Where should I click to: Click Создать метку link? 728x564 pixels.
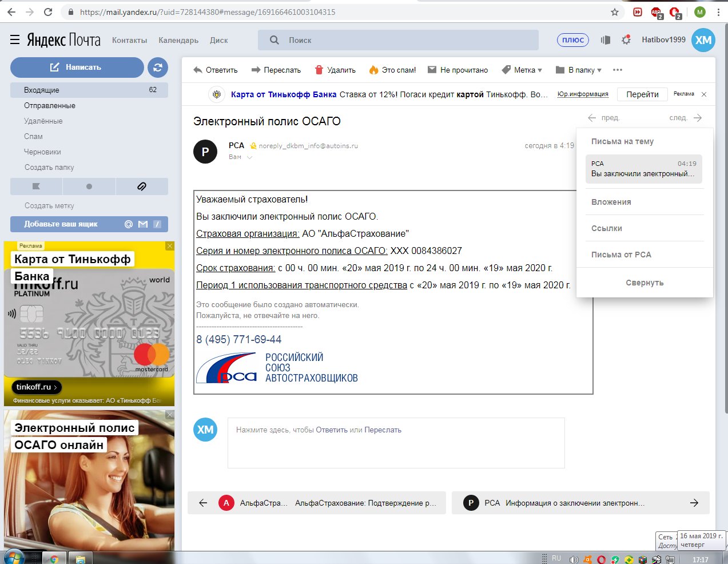point(49,205)
